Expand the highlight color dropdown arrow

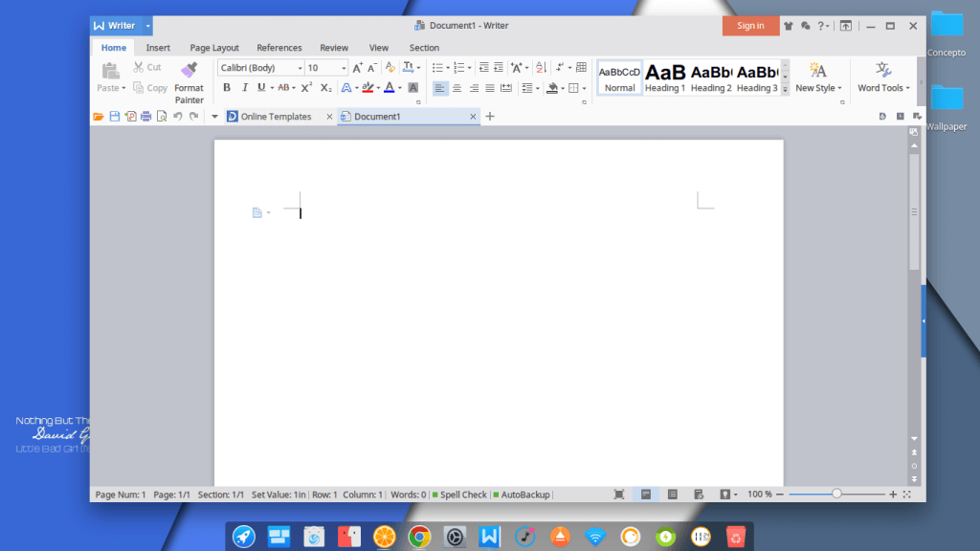tap(378, 88)
